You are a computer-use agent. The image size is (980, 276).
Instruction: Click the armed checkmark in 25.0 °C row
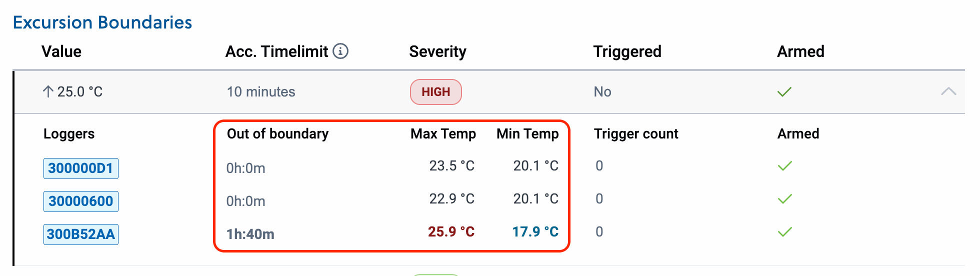tap(784, 91)
